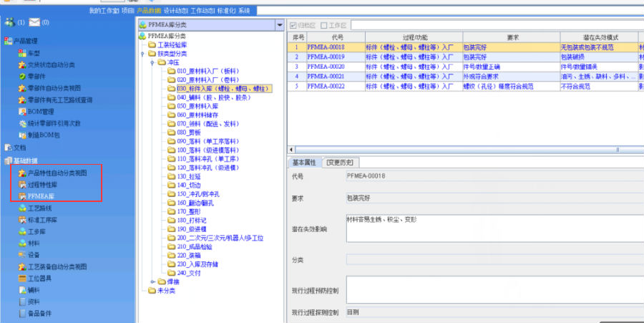Toggle the 归档区 checkbox
644x323 pixels.
(x=292, y=25)
